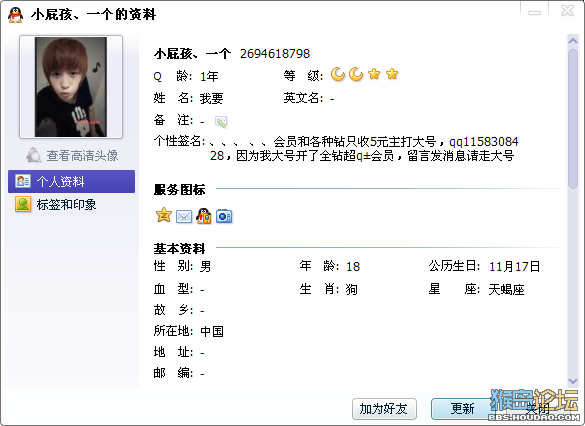Open the QQ mail envelope service icon
The width and height of the screenshot is (585, 426).
pos(184,216)
